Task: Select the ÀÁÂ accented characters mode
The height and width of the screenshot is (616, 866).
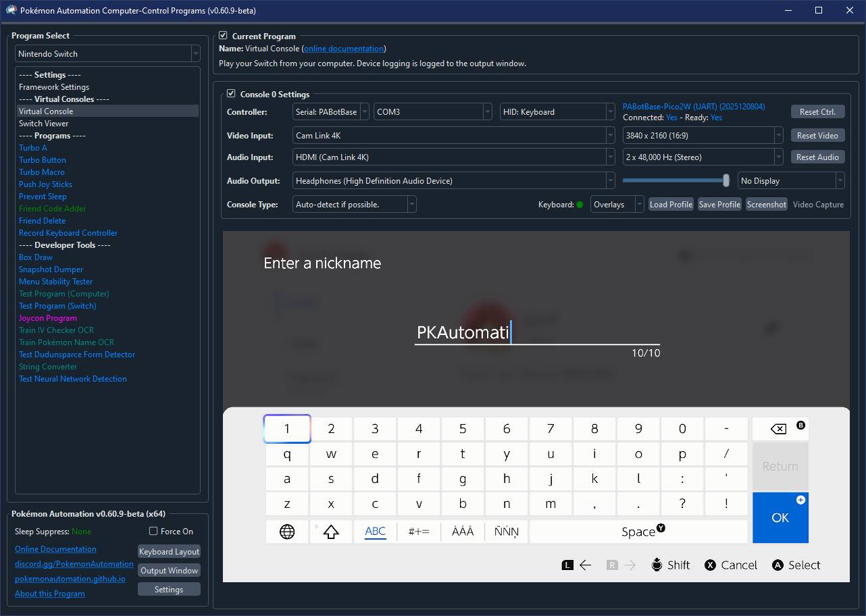Action: [463, 532]
